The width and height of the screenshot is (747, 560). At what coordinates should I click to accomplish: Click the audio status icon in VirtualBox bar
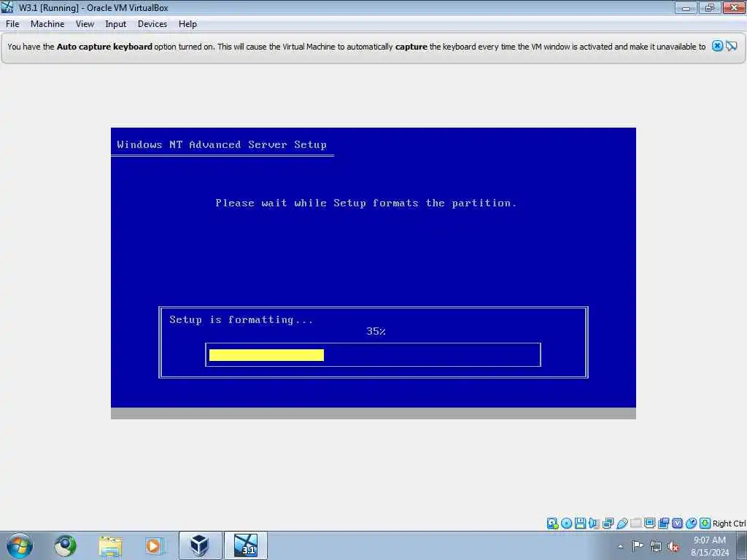pyautogui.click(x=594, y=524)
